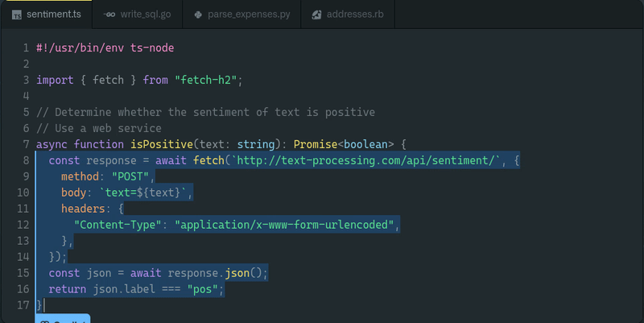Click the TypeScript icon on sentiment.ts tab
Image resolution: width=644 pixels, height=323 pixels.
17,15
